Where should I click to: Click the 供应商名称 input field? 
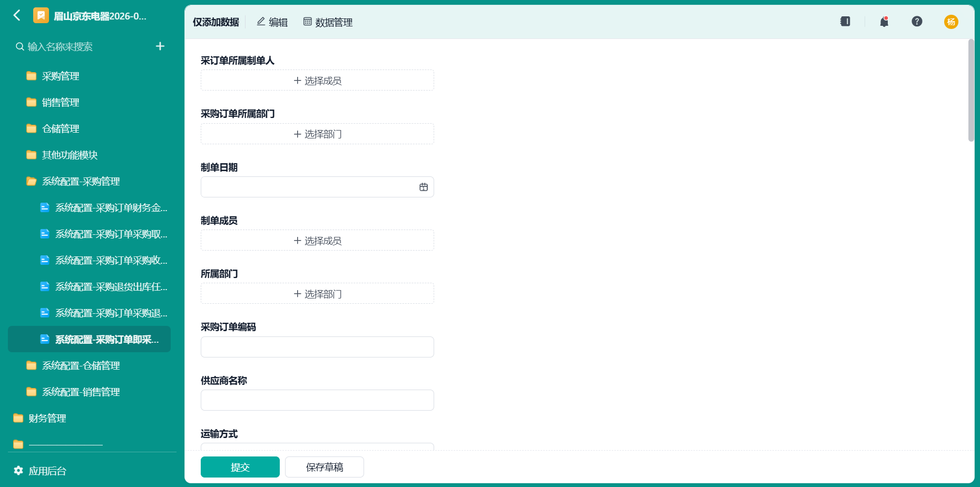pos(317,400)
